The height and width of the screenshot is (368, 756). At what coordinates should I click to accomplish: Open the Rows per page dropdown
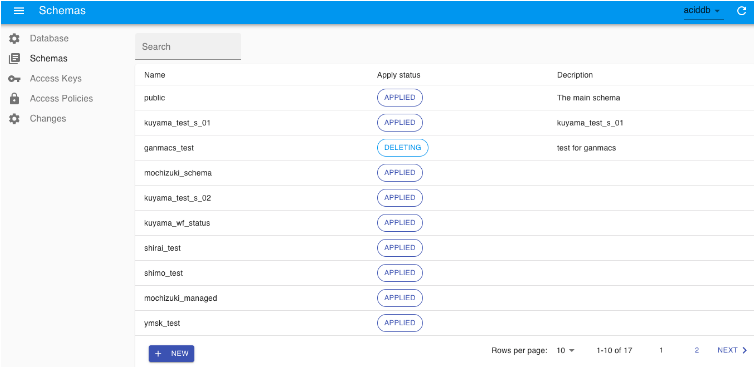pyautogui.click(x=566, y=350)
